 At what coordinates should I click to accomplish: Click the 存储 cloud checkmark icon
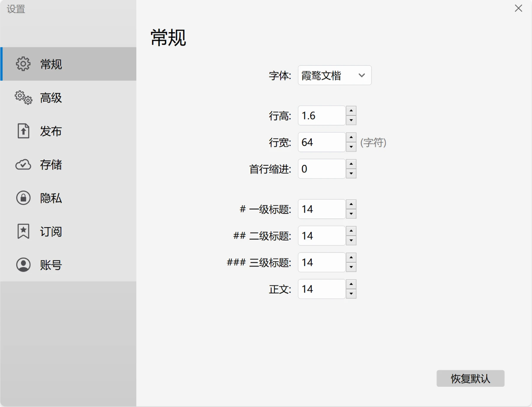point(23,165)
